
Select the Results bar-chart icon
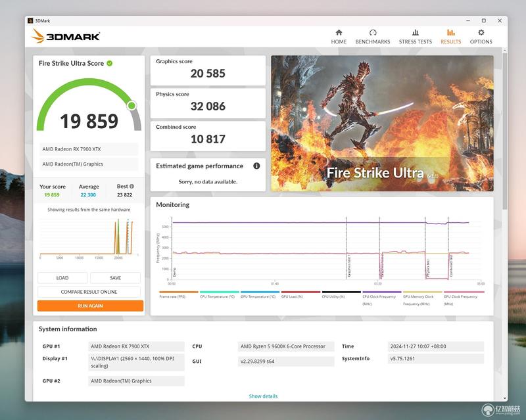(x=451, y=33)
